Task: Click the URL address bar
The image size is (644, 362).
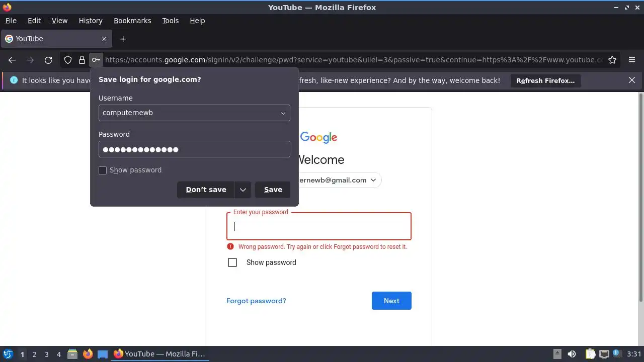Action: 354,60
